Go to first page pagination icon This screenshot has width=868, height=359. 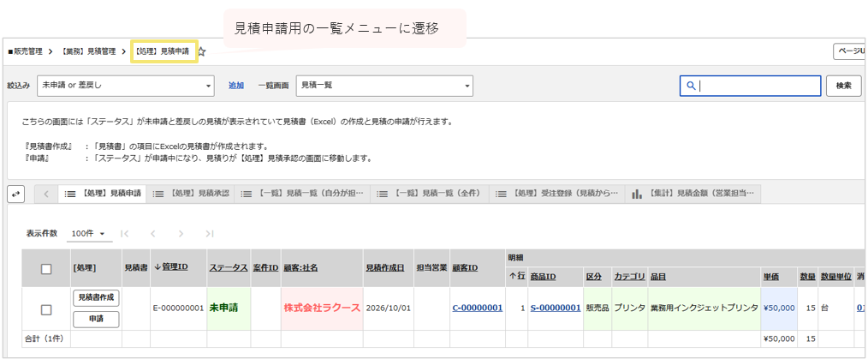tap(125, 234)
